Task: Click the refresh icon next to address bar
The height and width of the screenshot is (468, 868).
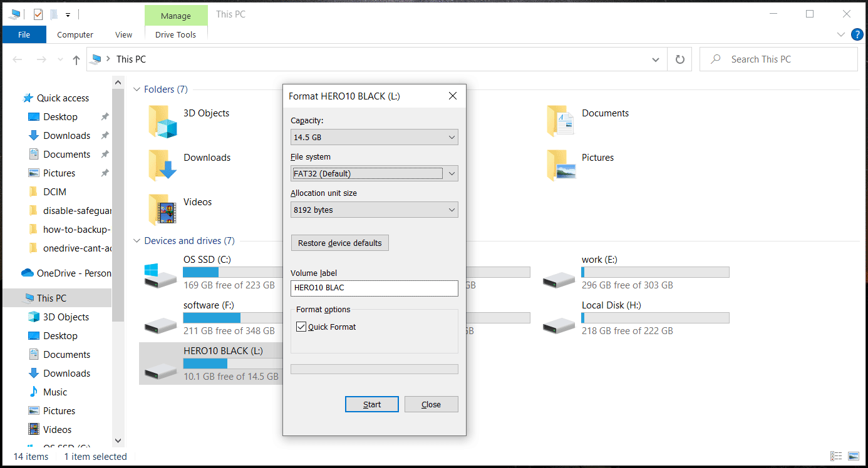Action: click(679, 59)
